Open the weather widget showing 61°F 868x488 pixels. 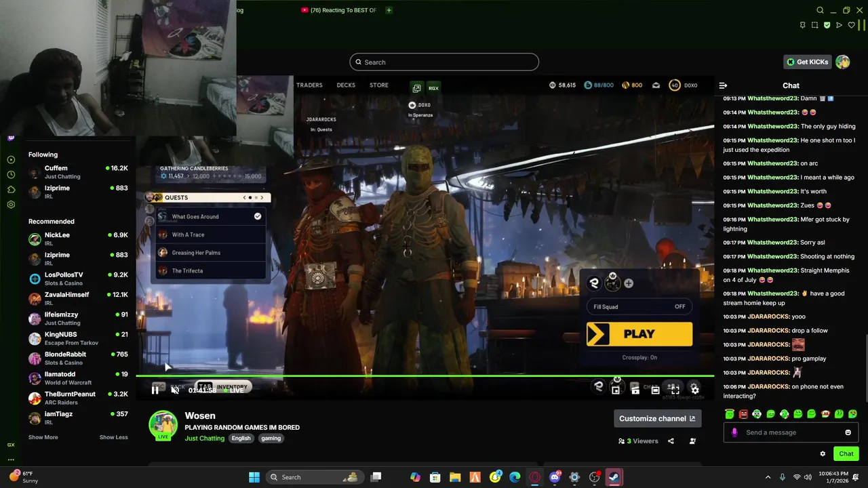click(22, 477)
